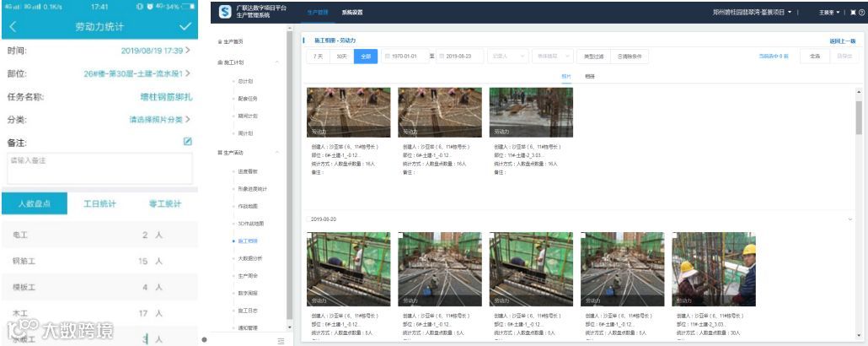868x346 pixels.
Task: Click the photo grid vertical scrollbar
Action: pos(859,119)
